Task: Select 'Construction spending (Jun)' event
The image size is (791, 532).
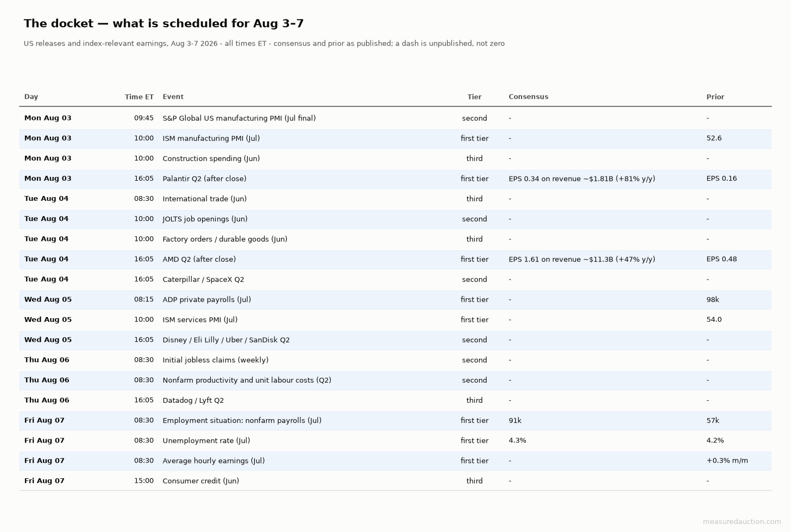Action: coord(211,159)
